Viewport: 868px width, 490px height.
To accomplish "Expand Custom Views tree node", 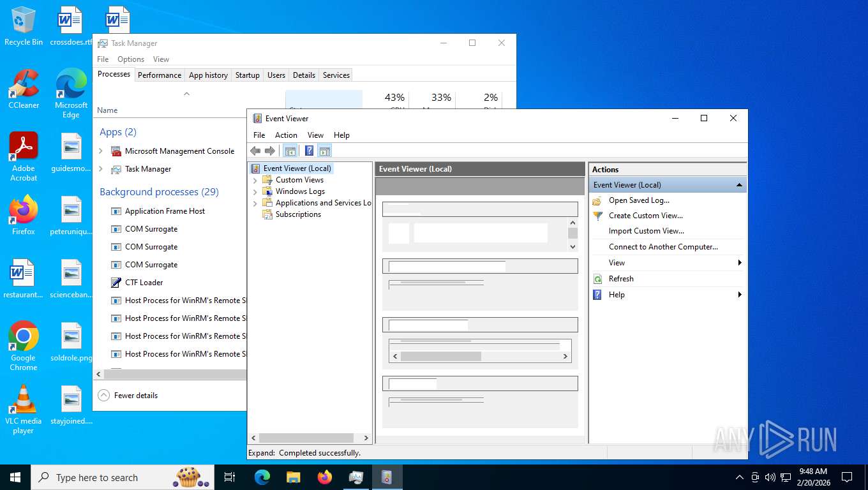I will [x=255, y=180].
